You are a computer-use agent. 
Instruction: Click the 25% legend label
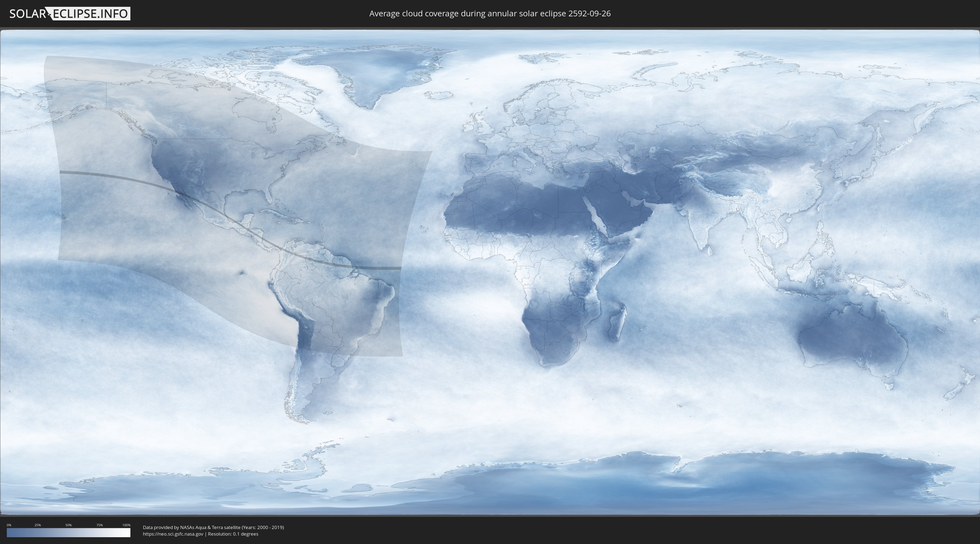click(38, 525)
